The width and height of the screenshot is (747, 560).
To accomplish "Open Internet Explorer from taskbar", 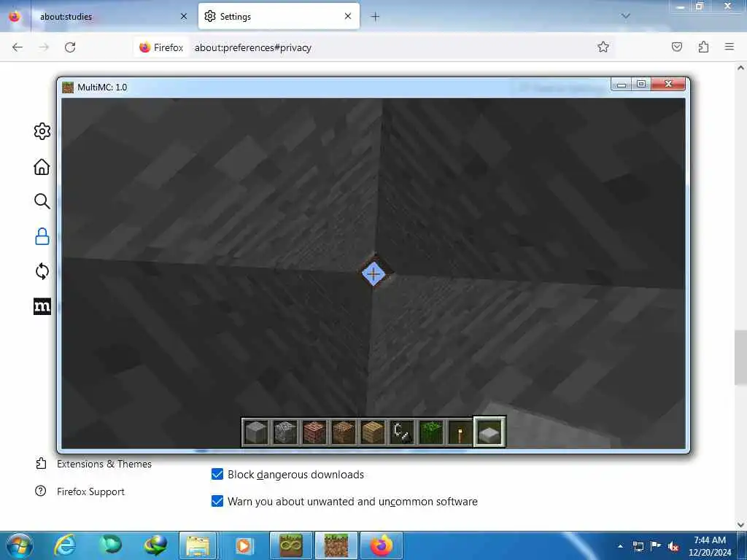I will click(x=65, y=545).
